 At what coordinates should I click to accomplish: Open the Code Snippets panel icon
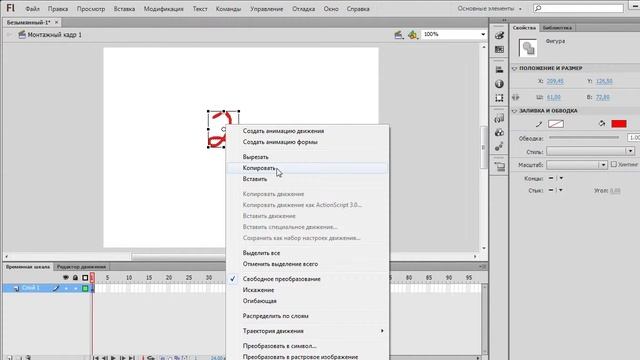click(x=499, y=118)
